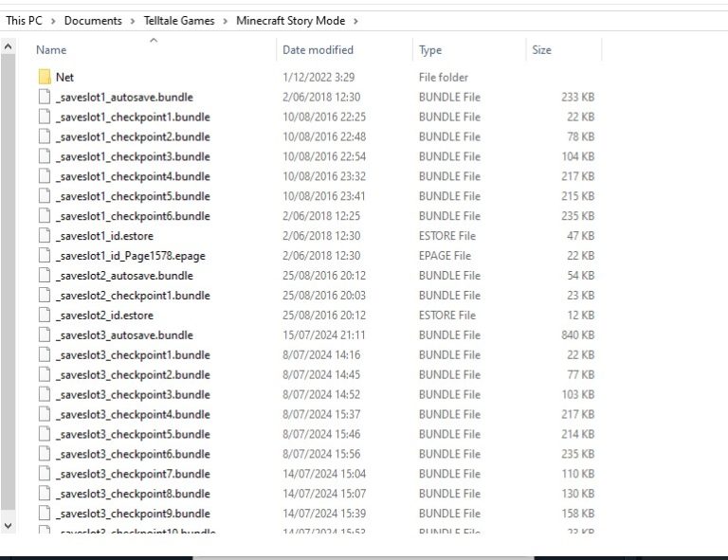The width and height of the screenshot is (728, 560).
Task: Click the 840 KB size value
Action: coord(577,335)
